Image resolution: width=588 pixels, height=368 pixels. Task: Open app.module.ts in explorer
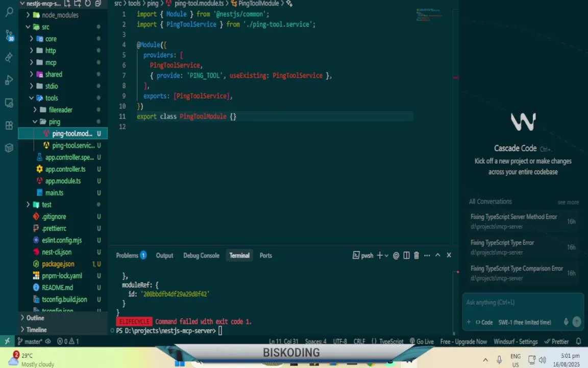tap(63, 181)
